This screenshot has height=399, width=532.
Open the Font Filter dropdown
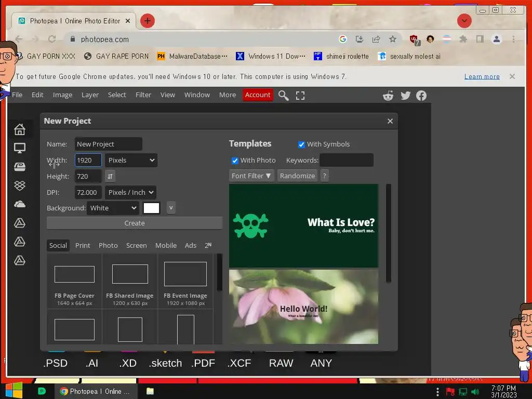[251, 176]
